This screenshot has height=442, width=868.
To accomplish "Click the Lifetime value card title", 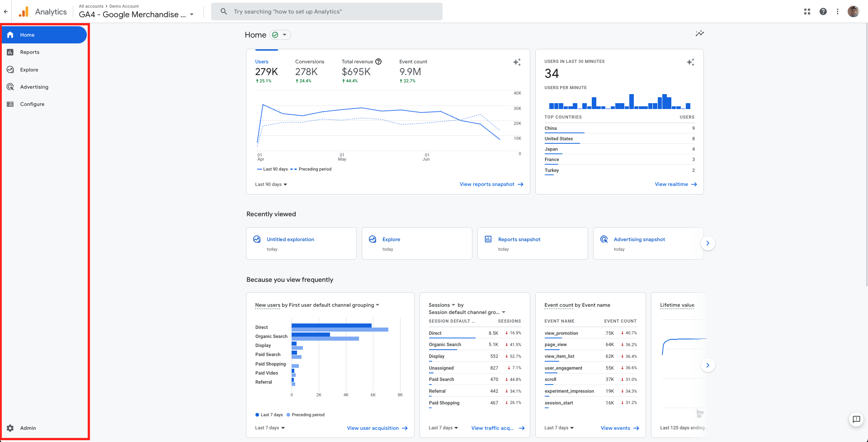I will pyautogui.click(x=677, y=305).
